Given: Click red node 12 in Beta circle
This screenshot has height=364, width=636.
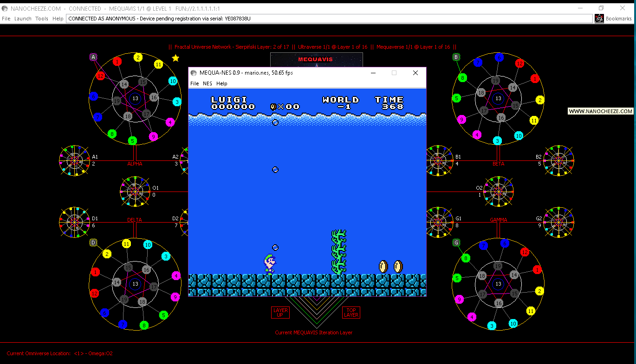Looking at the screenshot, I should (x=519, y=64).
